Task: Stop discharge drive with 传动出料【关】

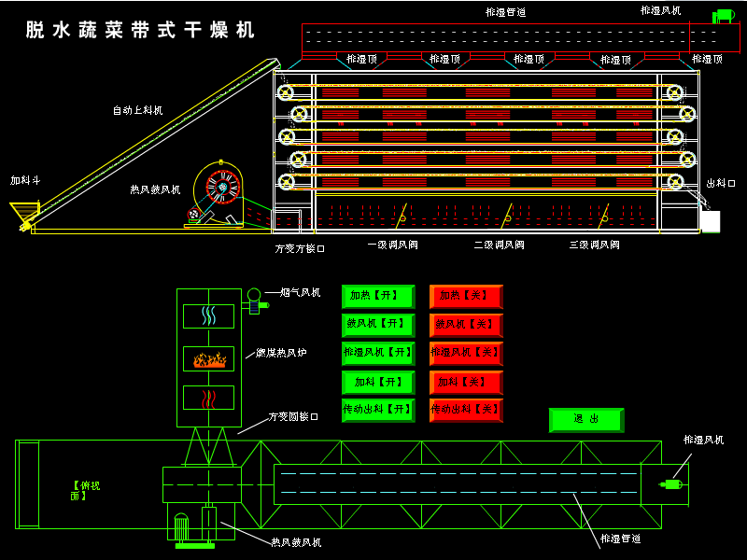Action: [465, 410]
